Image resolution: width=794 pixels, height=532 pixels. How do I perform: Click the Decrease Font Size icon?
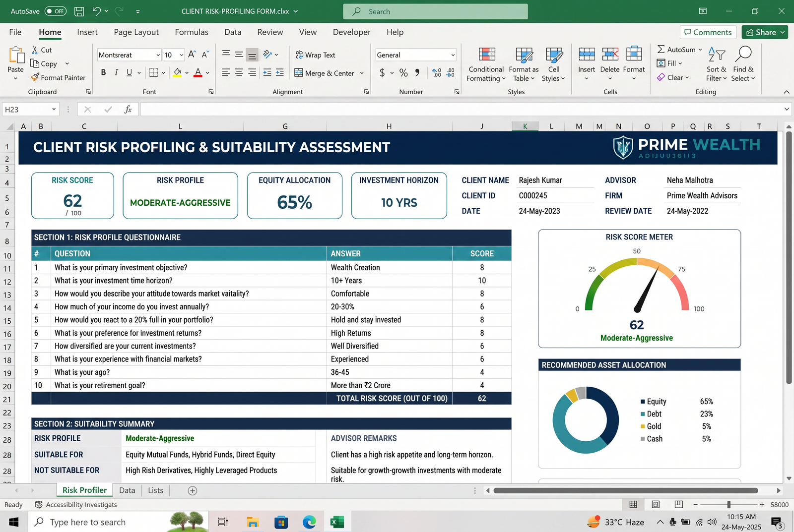[205, 55]
